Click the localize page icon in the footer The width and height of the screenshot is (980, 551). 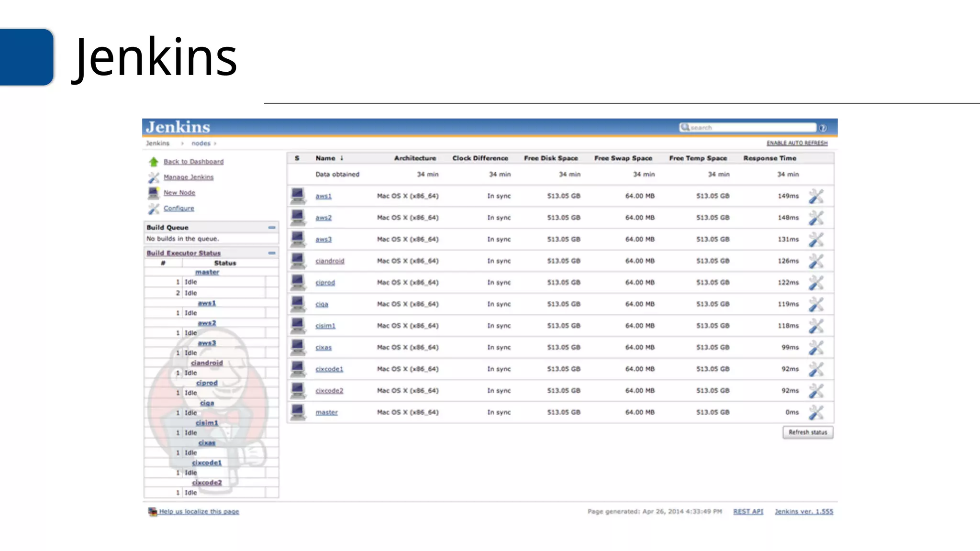153,512
